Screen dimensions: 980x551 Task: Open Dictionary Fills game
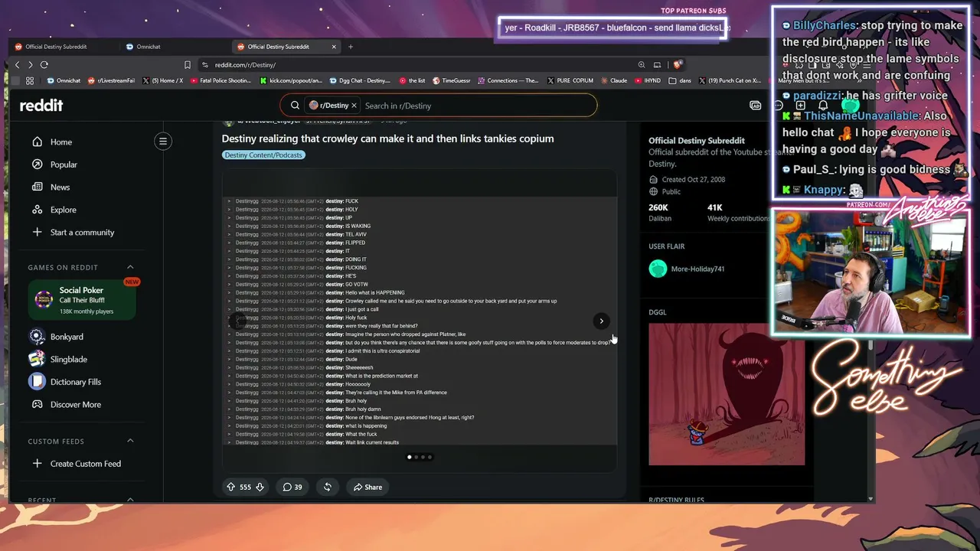coord(76,382)
